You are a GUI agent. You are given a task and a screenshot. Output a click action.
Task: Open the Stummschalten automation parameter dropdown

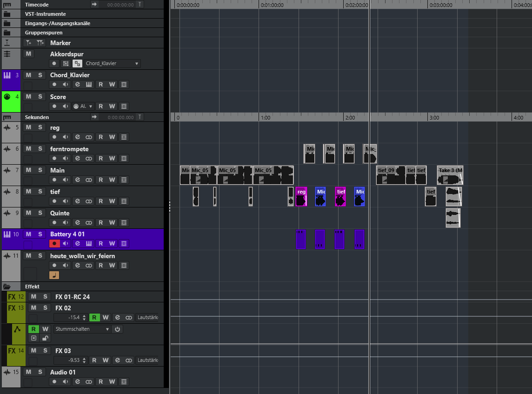[x=82, y=329]
